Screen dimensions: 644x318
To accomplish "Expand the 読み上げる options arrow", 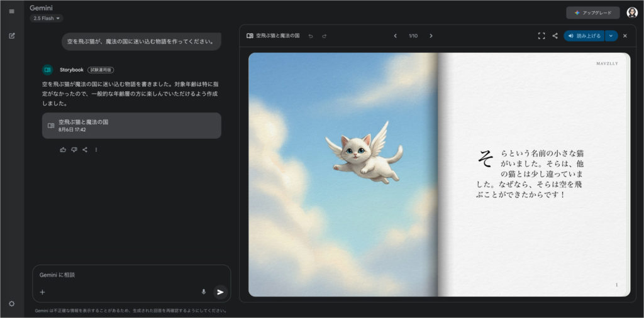I will tap(611, 36).
